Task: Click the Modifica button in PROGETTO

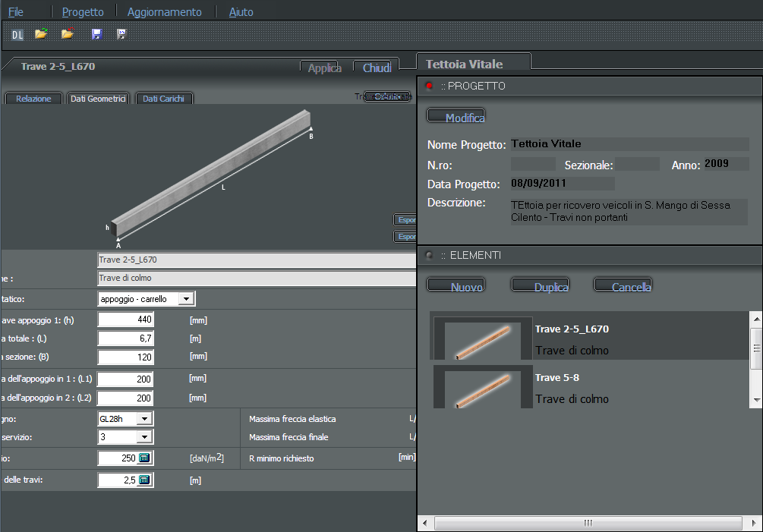Action: (x=456, y=117)
